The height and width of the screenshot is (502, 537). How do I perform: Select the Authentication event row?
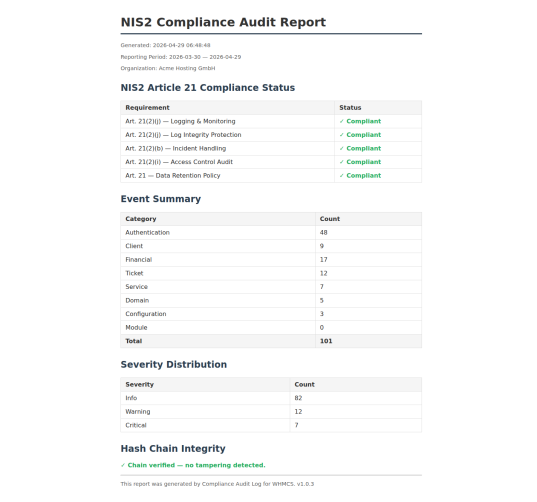(271, 233)
